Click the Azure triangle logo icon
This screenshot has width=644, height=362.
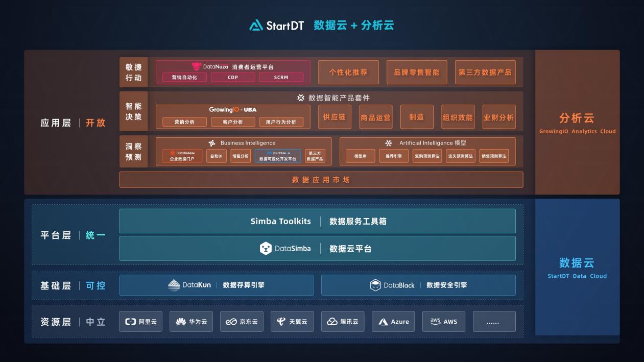click(383, 322)
